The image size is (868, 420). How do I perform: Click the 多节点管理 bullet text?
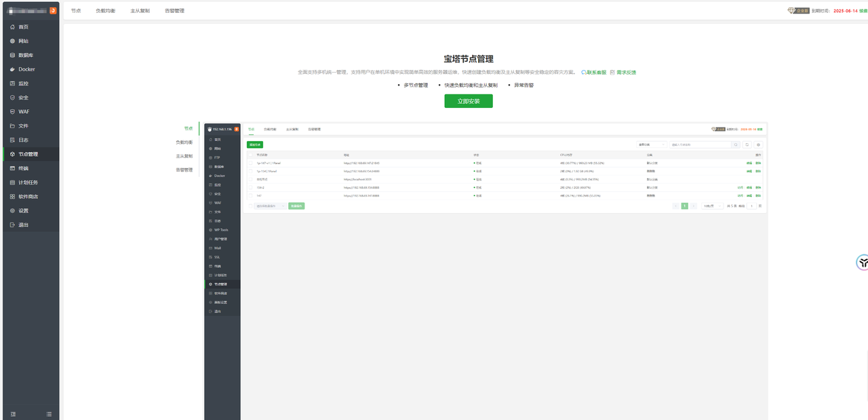[x=416, y=85]
